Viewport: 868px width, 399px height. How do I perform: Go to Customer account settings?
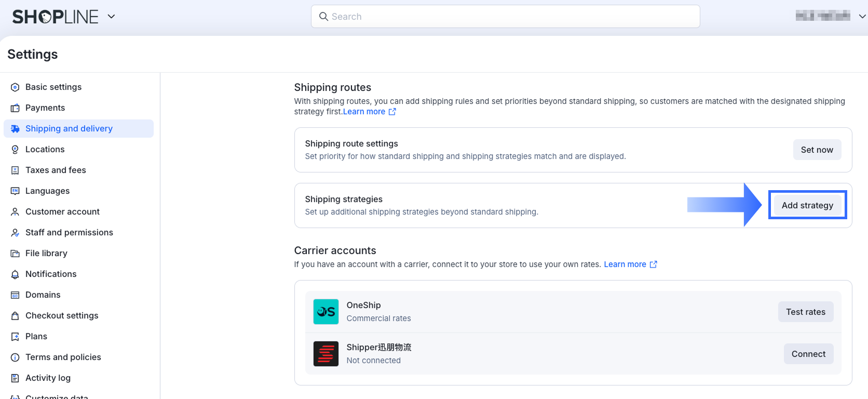click(x=62, y=212)
